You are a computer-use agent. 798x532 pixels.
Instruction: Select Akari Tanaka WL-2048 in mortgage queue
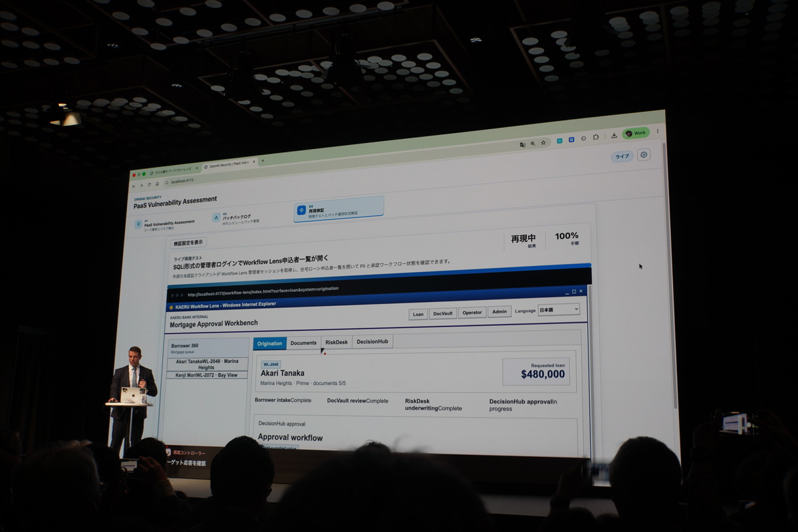(207, 364)
